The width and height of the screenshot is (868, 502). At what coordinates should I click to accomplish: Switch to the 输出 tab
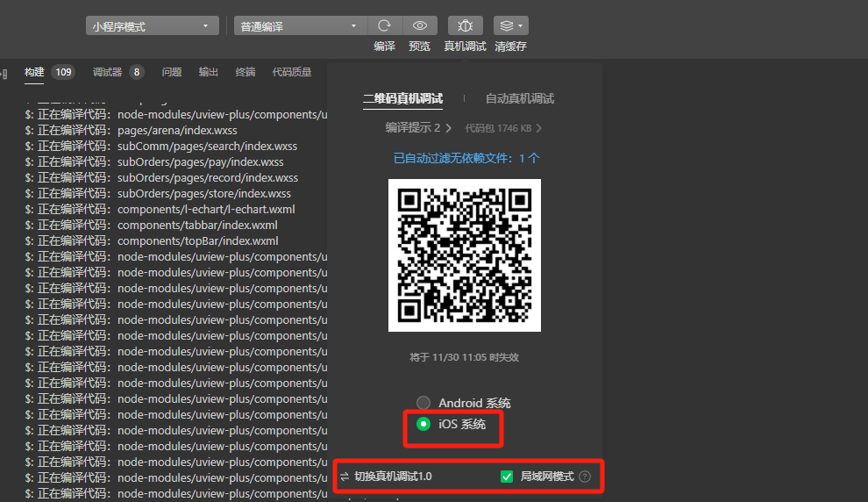pos(208,72)
